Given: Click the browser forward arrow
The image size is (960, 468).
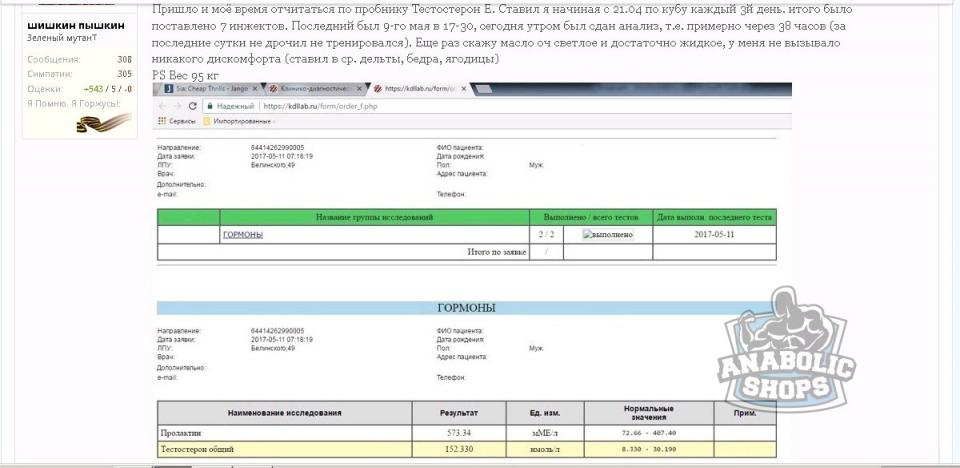Looking at the screenshot, I should [177, 106].
